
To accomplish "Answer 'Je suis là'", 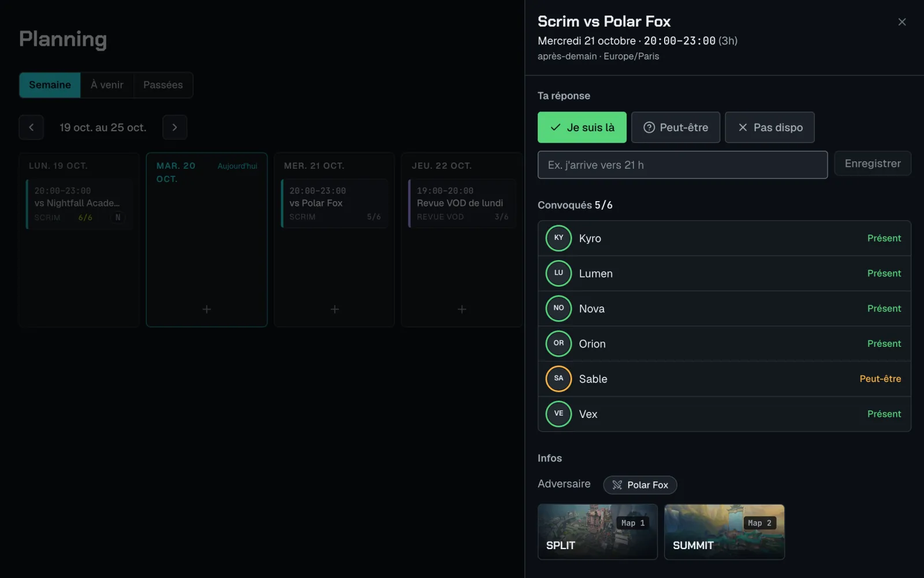I will click(x=582, y=127).
